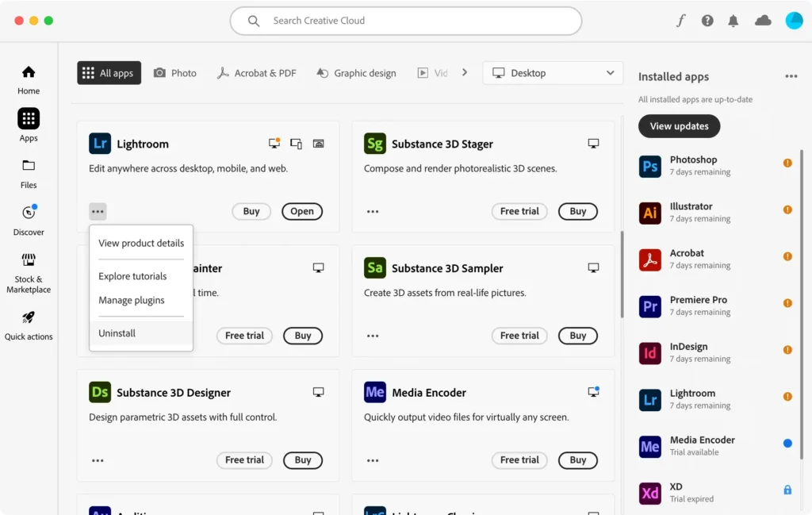Viewport: 812px width, 515px height.
Task: Click InDesign icon in Installed apps
Action: tap(650, 353)
